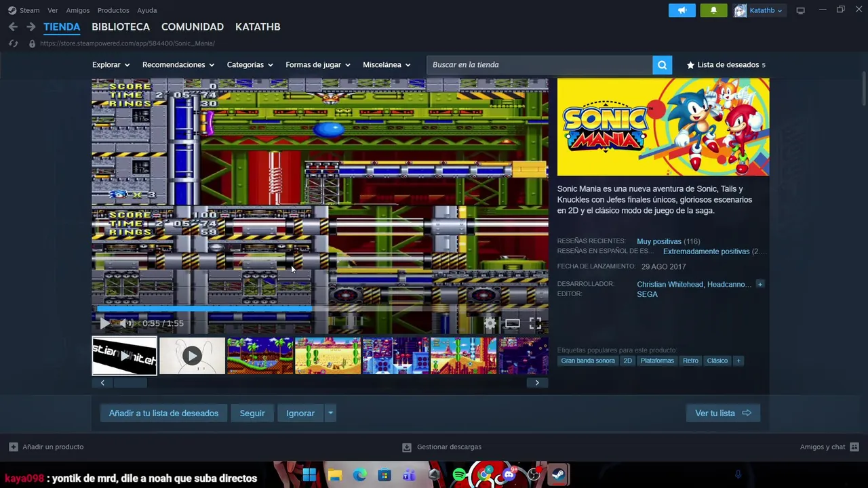This screenshot has height=488, width=868.
Task: Toggle theater mode for the video
Action: [512, 324]
